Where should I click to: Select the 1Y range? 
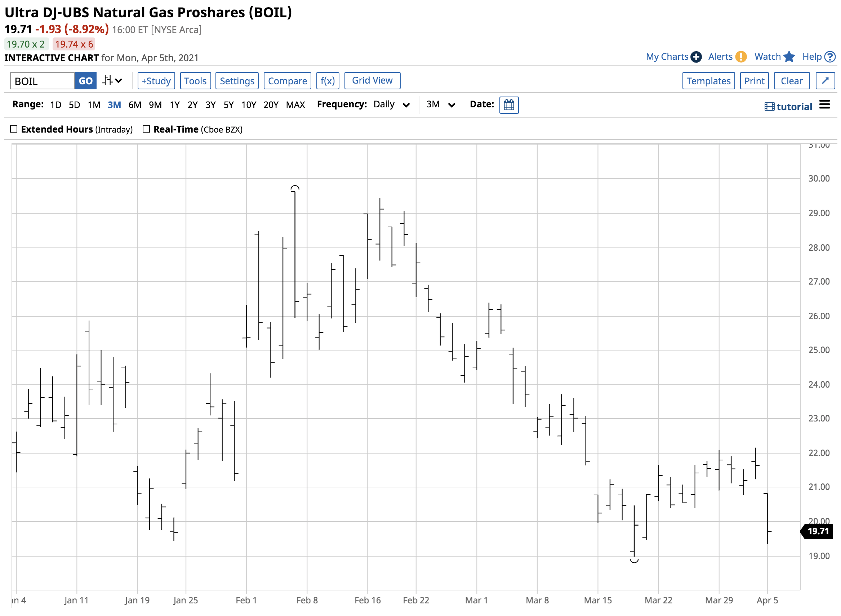pos(174,105)
